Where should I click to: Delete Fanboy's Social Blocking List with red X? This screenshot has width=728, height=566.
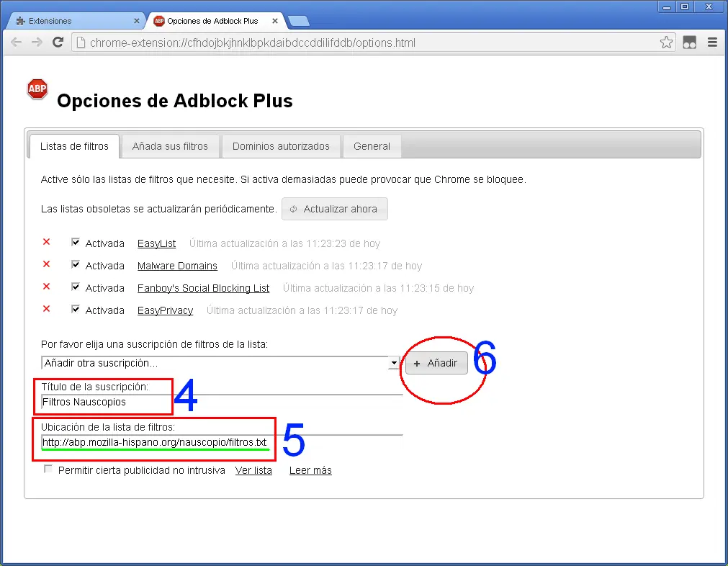click(46, 286)
